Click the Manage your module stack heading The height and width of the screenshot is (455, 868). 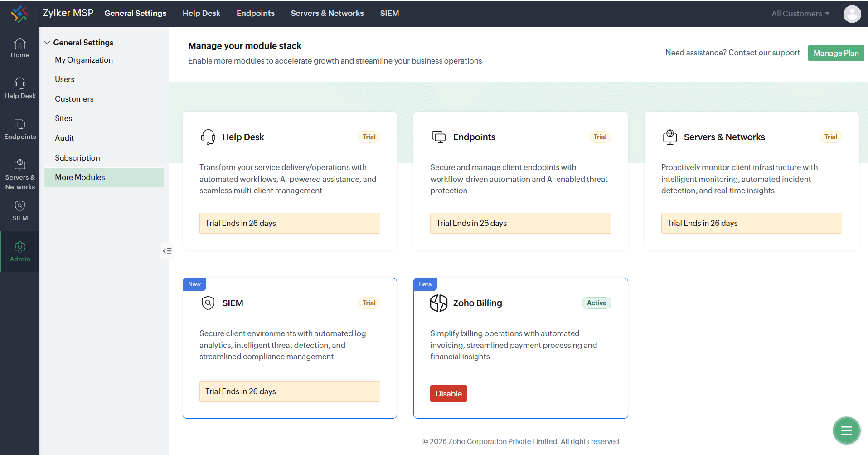[245, 46]
